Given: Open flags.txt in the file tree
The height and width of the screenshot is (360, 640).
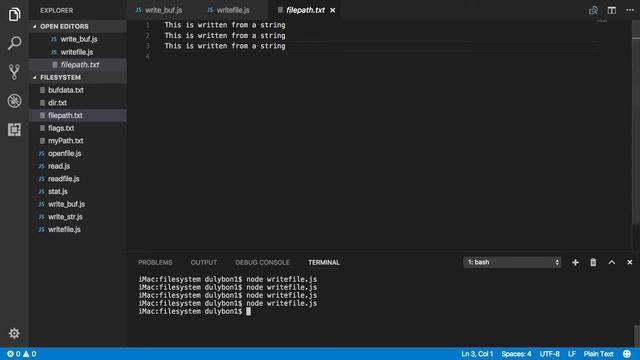Looking at the screenshot, I should pos(78,128).
